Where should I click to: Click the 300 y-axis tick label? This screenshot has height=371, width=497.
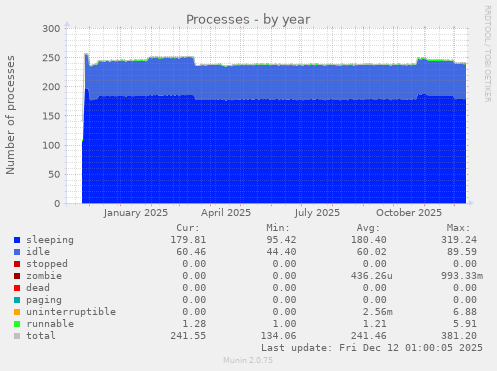click(x=51, y=28)
